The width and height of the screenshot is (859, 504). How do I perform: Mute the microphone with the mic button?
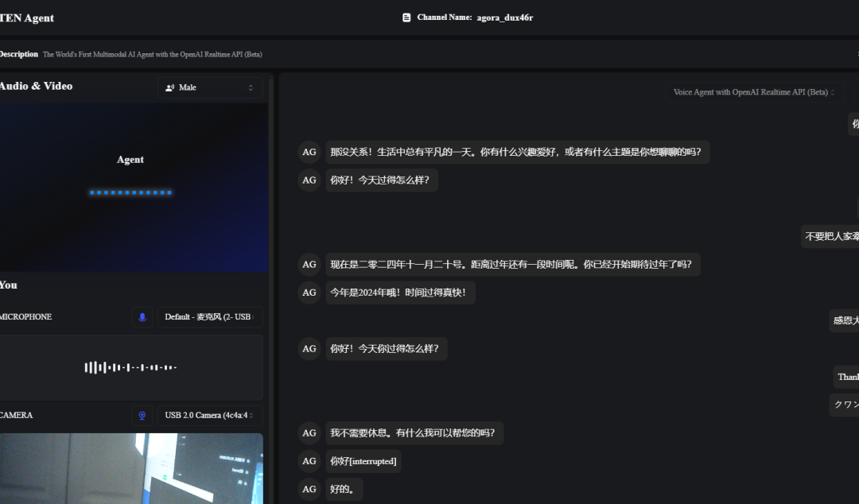click(x=142, y=317)
